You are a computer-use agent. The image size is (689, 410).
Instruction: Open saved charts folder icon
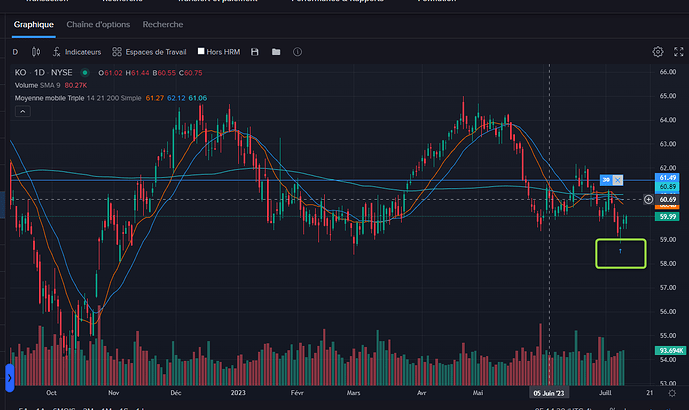click(276, 51)
